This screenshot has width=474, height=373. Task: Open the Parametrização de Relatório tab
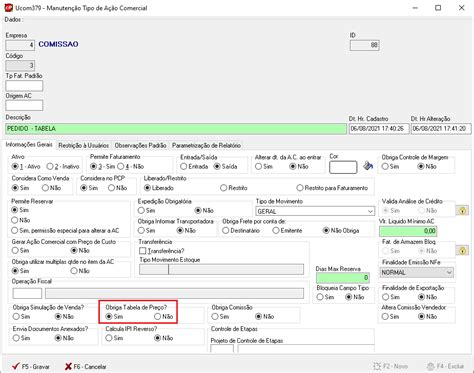(x=206, y=145)
